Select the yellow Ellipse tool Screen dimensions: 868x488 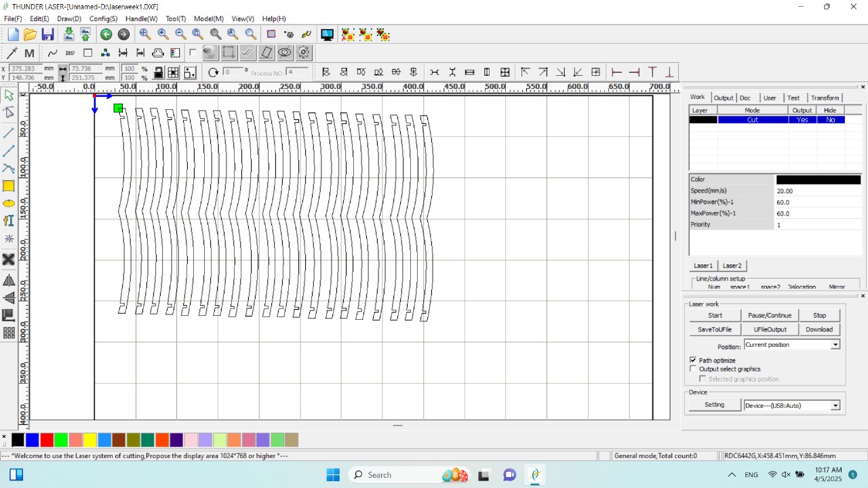point(9,203)
